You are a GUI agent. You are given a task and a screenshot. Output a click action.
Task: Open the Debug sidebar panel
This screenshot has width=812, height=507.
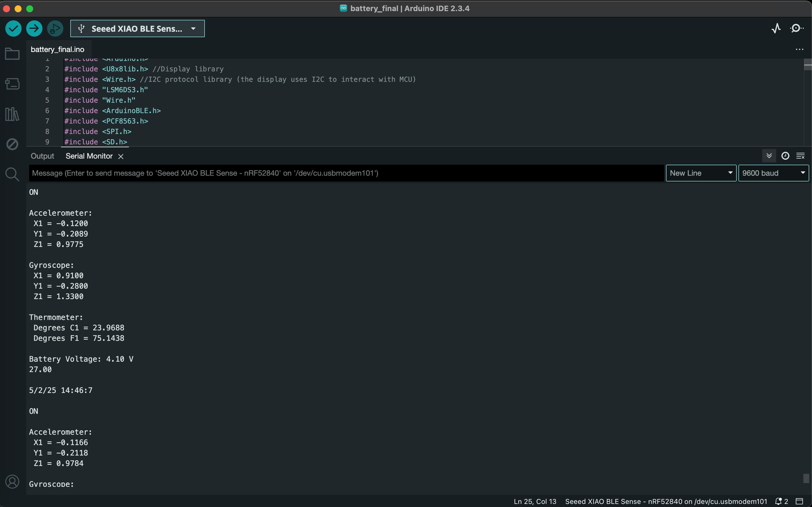tap(12, 144)
